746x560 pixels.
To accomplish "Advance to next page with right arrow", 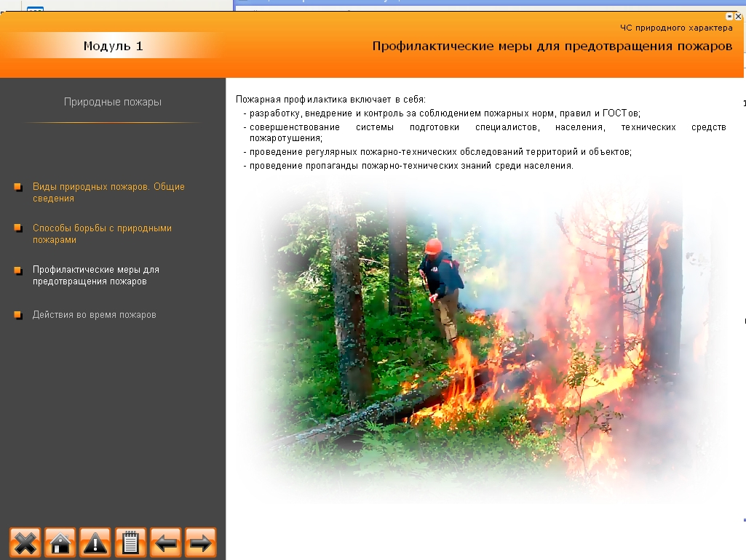I will 201,543.
